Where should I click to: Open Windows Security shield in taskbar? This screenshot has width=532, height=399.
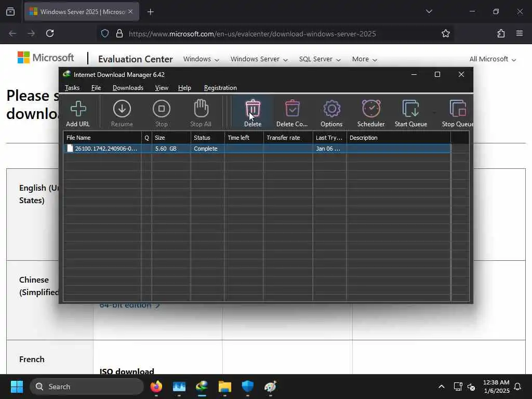point(248,387)
